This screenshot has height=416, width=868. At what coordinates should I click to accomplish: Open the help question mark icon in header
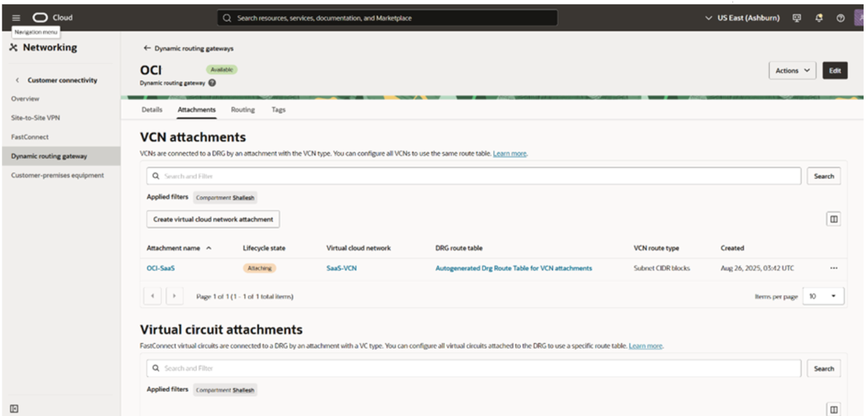click(x=840, y=18)
